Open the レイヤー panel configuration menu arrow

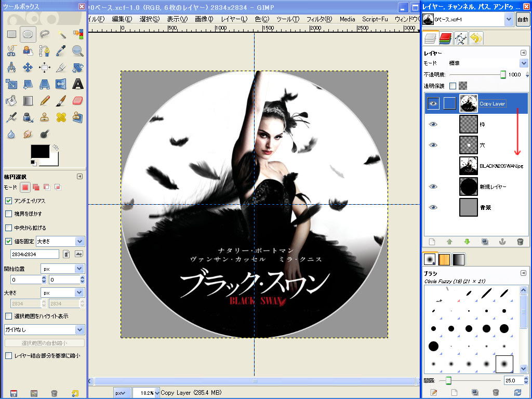coord(523,53)
